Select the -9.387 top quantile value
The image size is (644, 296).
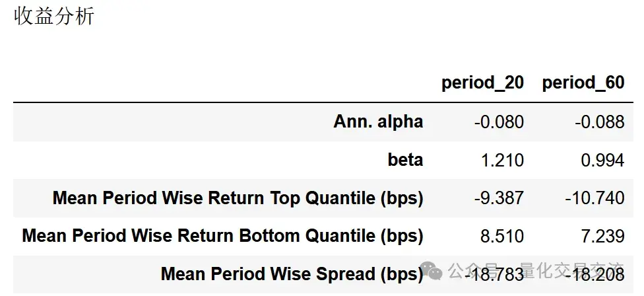[499, 198]
